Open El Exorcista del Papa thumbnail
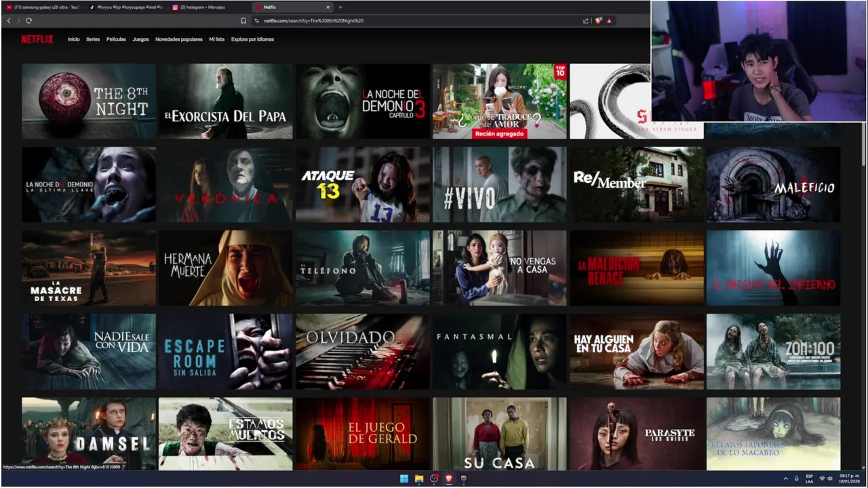This screenshot has height=488, width=868. tap(226, 101)
